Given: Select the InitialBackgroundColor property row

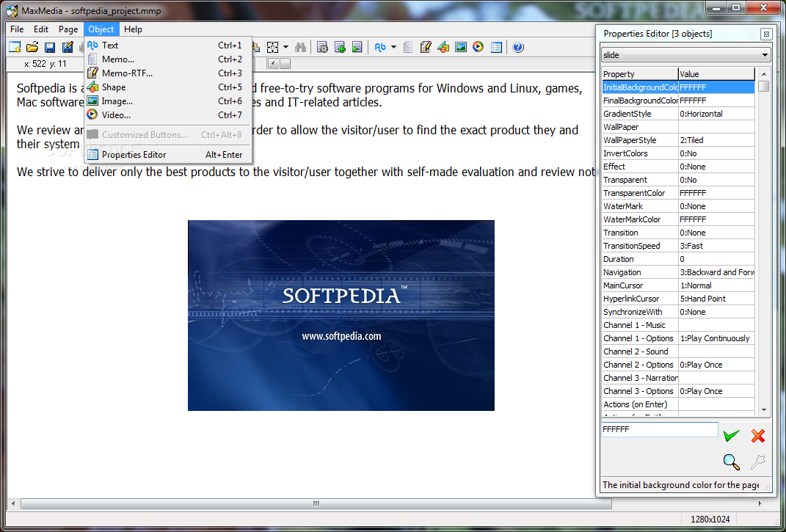Looking at the screenshot, I should (x=678, y=87).
